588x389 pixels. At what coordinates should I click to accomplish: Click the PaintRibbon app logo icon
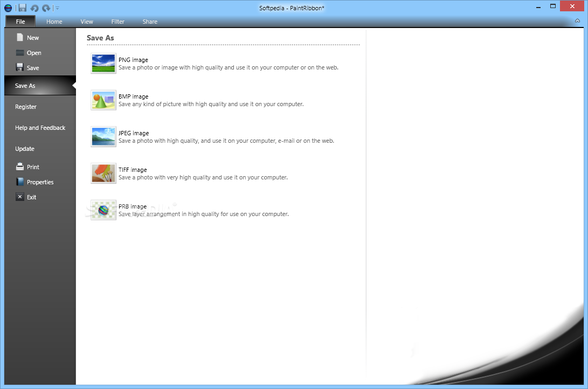8,8
